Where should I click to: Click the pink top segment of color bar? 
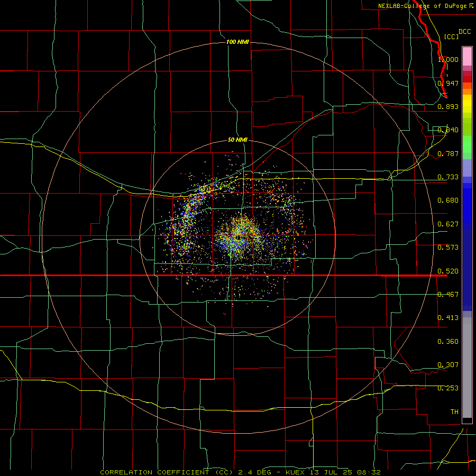tap(467, 57)
